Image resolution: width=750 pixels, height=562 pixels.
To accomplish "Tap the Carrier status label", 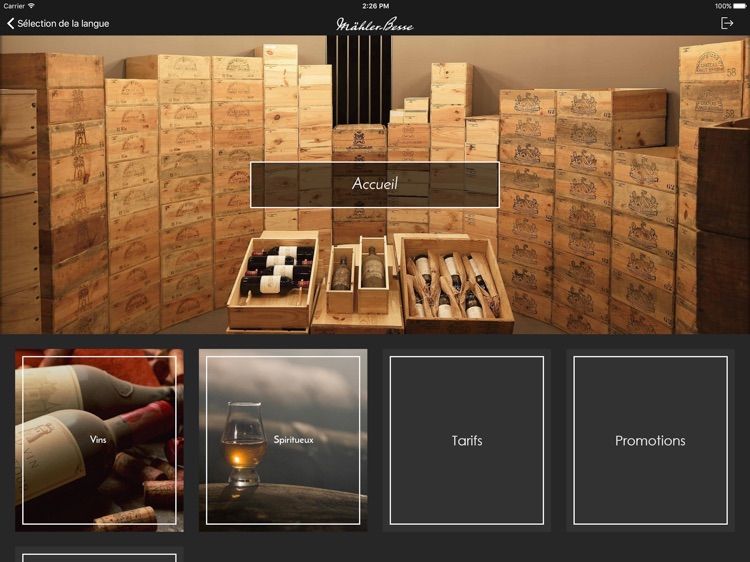I will 14,6.
